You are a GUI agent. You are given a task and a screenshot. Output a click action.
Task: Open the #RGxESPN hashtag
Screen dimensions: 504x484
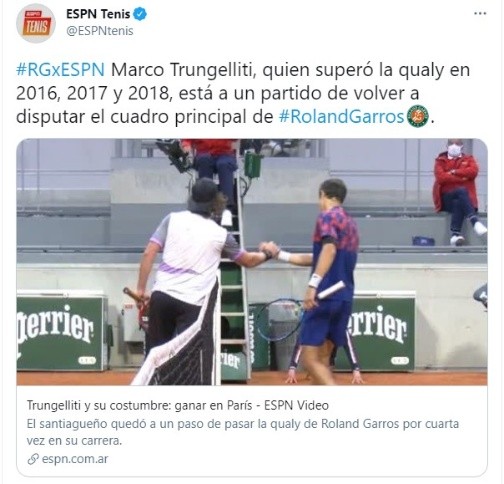coord(60,70)
